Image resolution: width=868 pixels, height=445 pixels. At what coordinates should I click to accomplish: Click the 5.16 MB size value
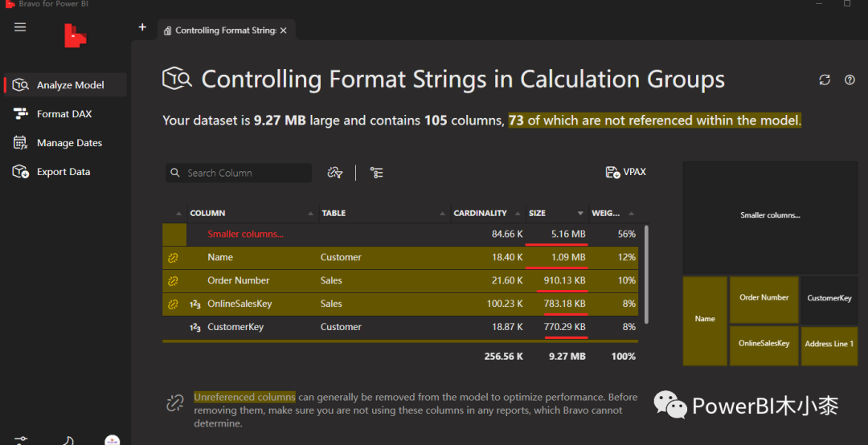click(568, 234)
